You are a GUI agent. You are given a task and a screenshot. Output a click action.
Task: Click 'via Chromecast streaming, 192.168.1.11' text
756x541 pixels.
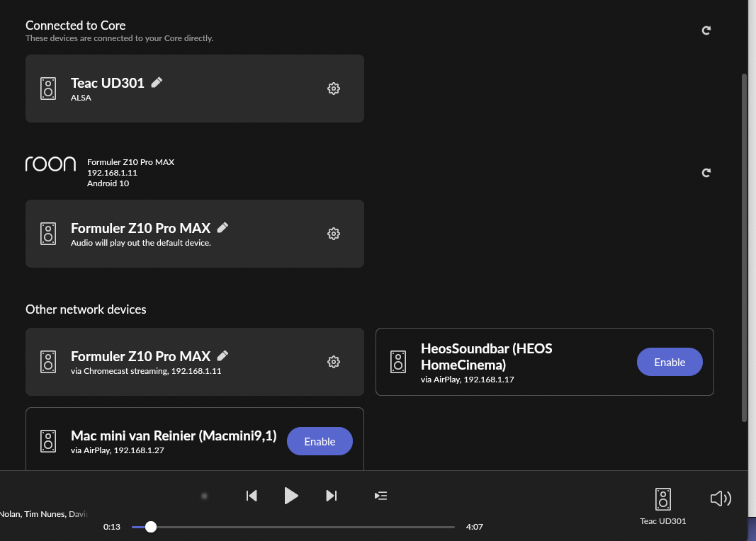tap(146, 371)
